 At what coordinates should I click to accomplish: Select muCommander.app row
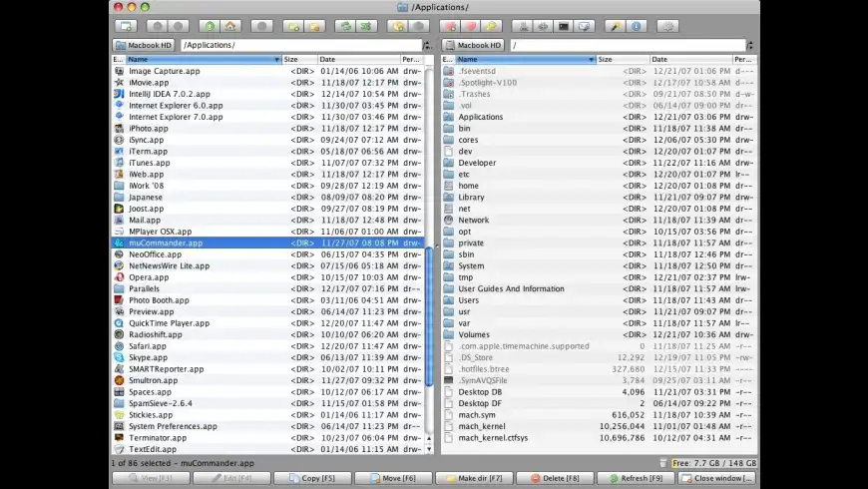267,244
